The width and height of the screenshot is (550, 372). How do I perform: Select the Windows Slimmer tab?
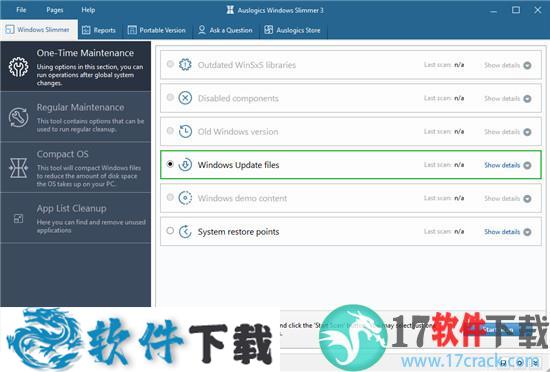click(39, 29)
